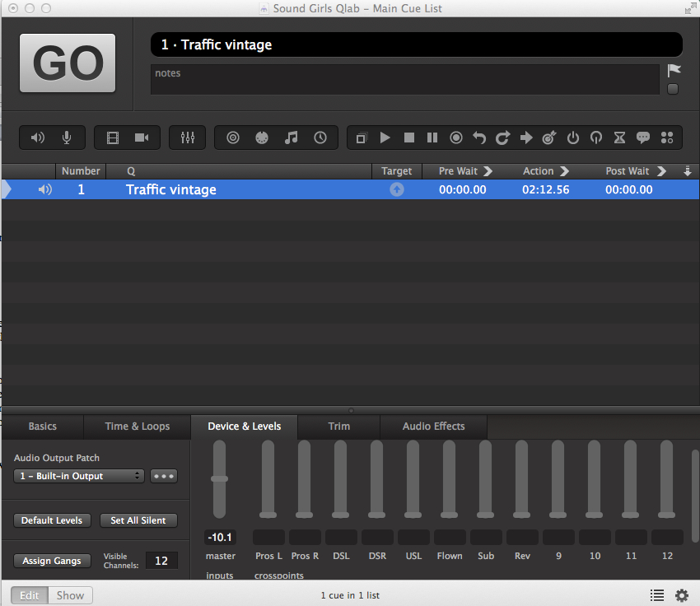Open the Audio Effects tab
Image resolution: width=700 pixels, height=606 pixels.
tap(433, 427)
